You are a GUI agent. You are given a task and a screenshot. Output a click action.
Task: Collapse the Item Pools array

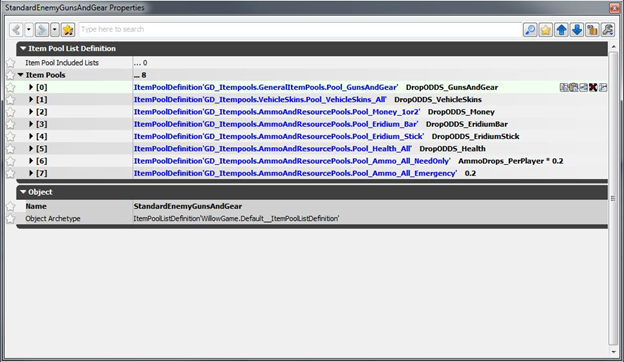tap(20, 75)
